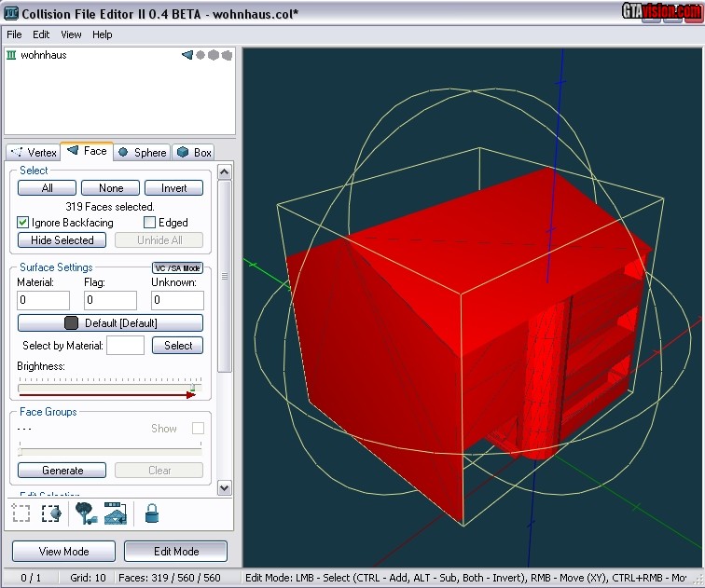Switch to View Mode
705x588 pixels.
[63, 551]
